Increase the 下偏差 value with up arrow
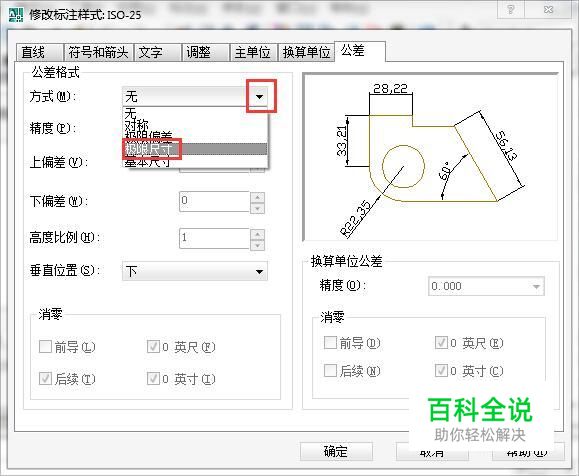579x476 pixels. point(257,197)
